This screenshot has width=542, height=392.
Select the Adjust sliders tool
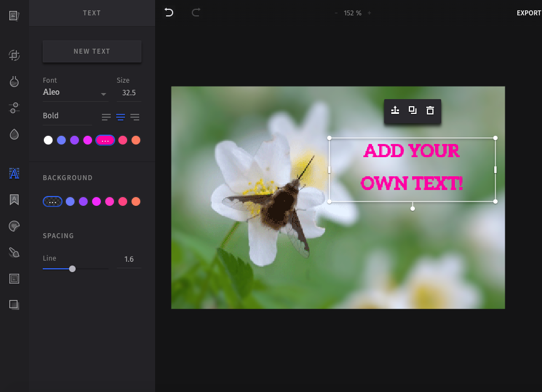pyautogui.click(x=14, y=108)
